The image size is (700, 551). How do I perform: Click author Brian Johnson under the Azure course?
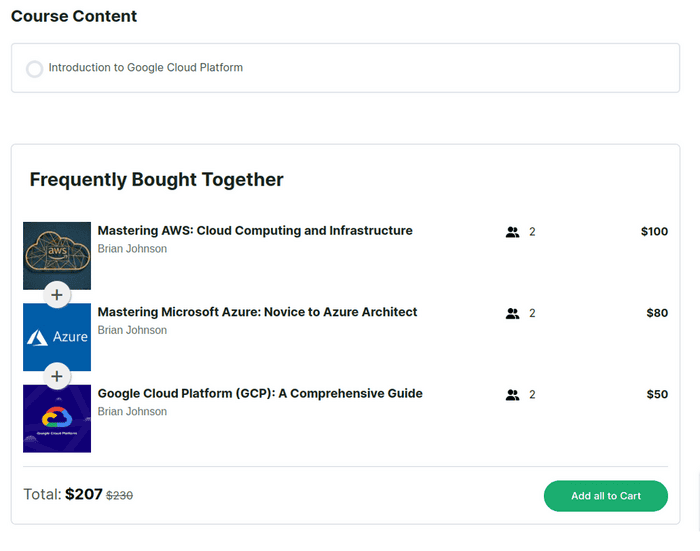132,330
